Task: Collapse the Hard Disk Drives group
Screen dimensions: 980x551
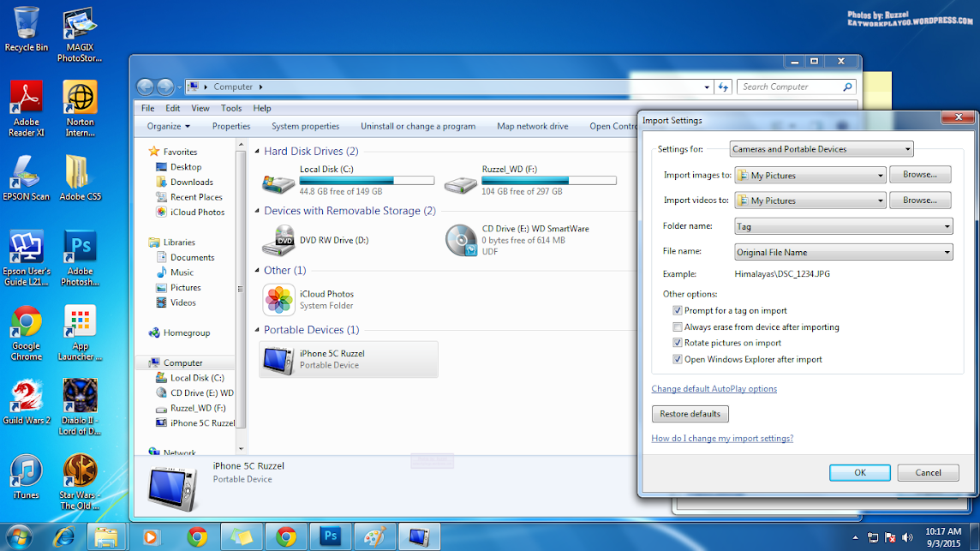Action: [258, 152]
